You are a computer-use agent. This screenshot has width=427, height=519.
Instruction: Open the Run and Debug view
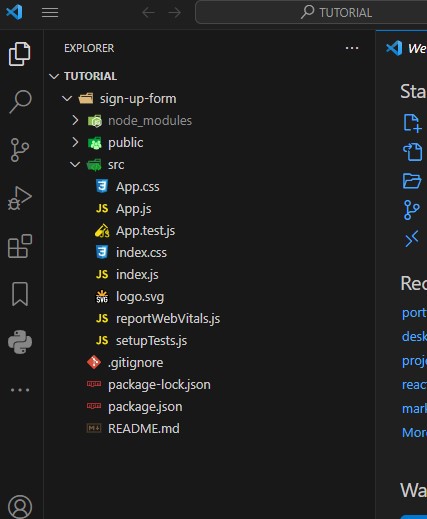click(20, 198)
